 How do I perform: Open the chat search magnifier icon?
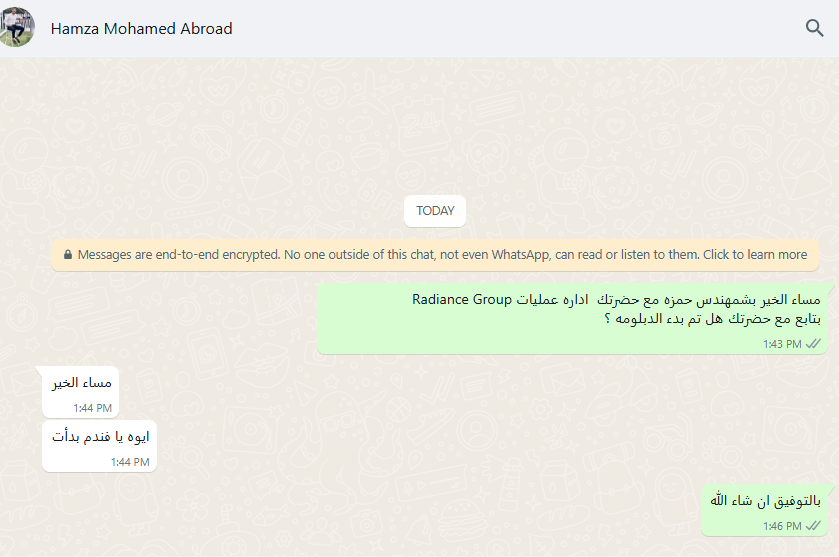[x=814, y=28]
